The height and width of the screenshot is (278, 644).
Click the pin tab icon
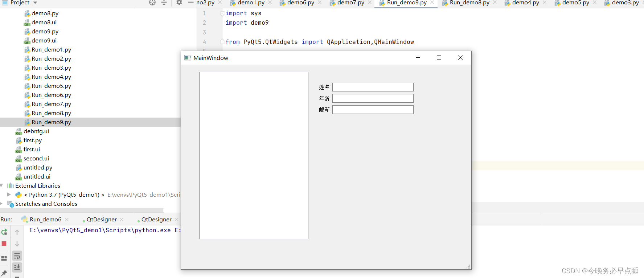tap(4, 273)
